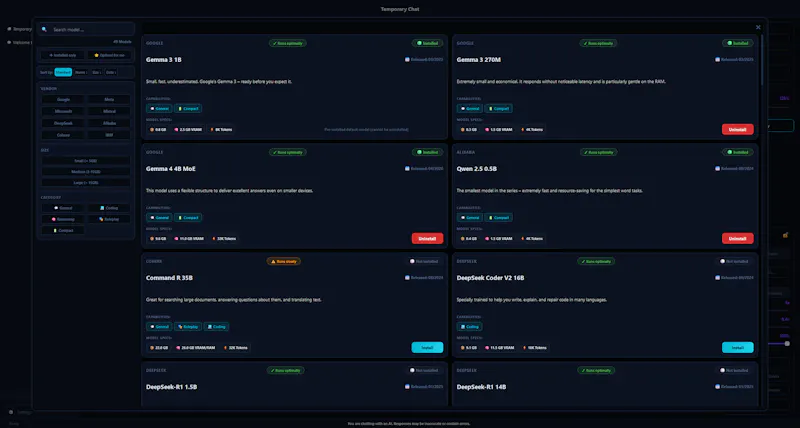Screen dimensions: 800x428
Task: Click the Runs optimally badge on Gemma 3 1B
Action: pos(288,43)
